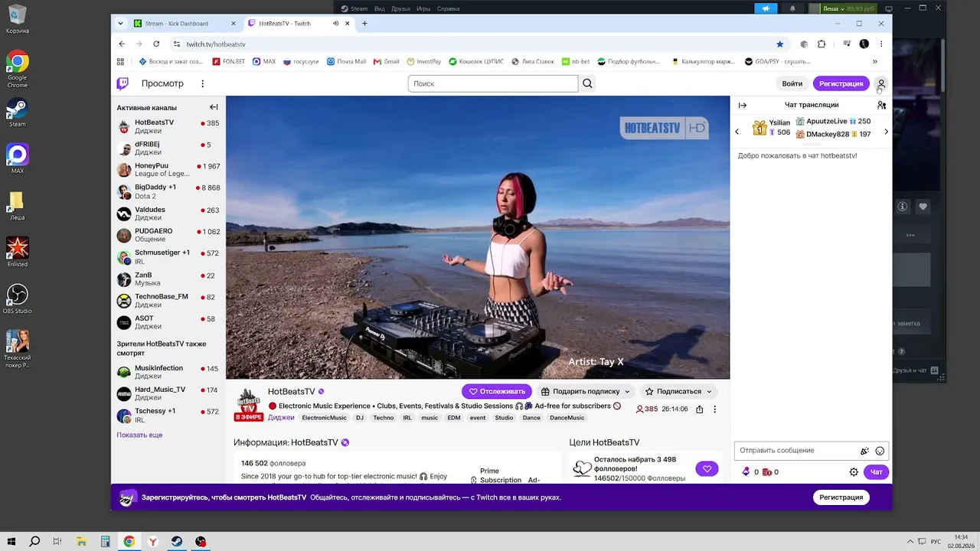Click the channel points icon below chat
The width and height of the screenshot is (980, 551).
[746, 472]
